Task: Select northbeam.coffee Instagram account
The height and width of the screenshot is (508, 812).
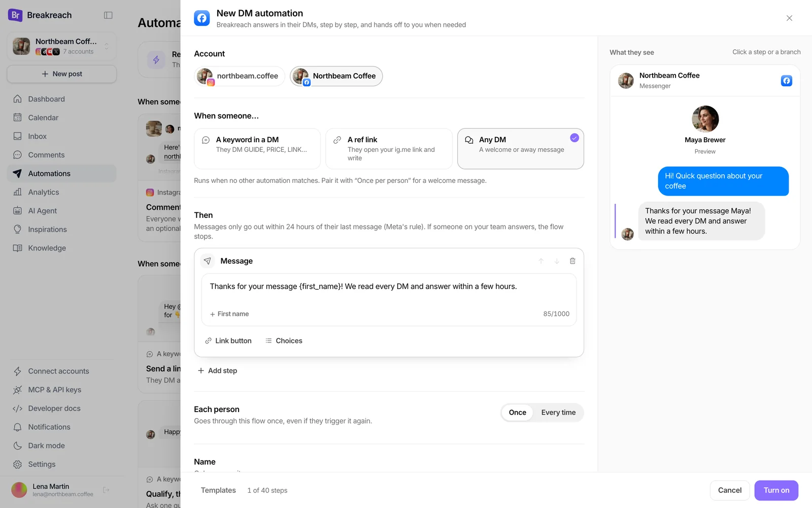Action: point(240,76)
